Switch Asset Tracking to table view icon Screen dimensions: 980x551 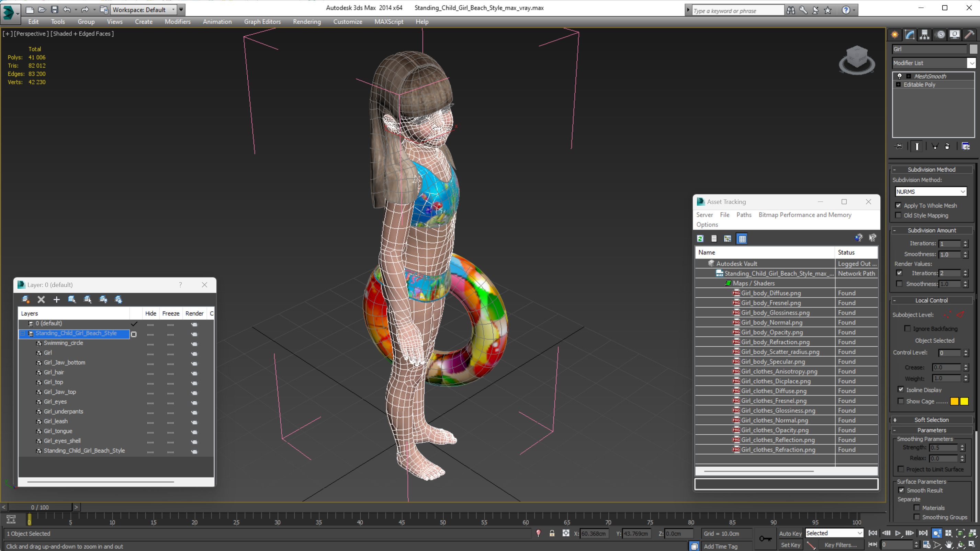tap(742, 239)
